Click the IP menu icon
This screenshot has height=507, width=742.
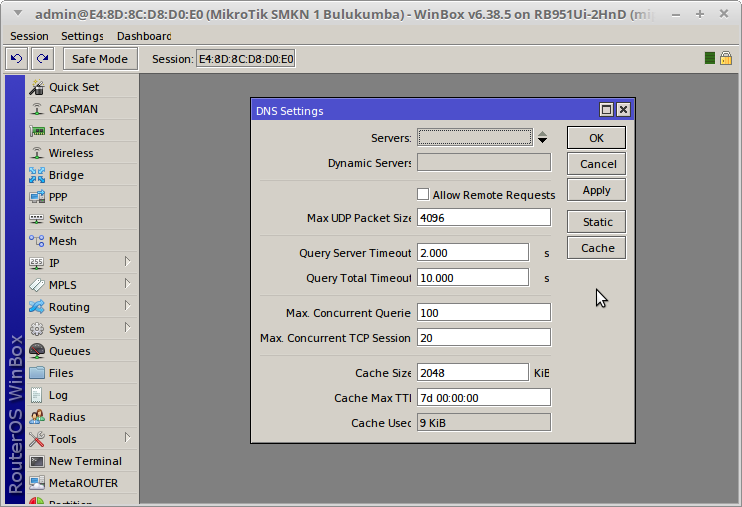[36, 263]
